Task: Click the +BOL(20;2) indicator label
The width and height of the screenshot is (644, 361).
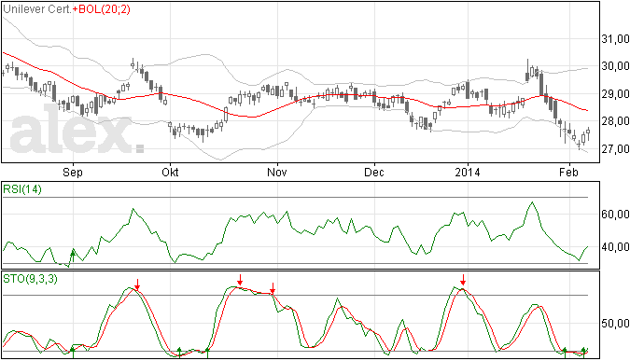Action: coord(102,9)
